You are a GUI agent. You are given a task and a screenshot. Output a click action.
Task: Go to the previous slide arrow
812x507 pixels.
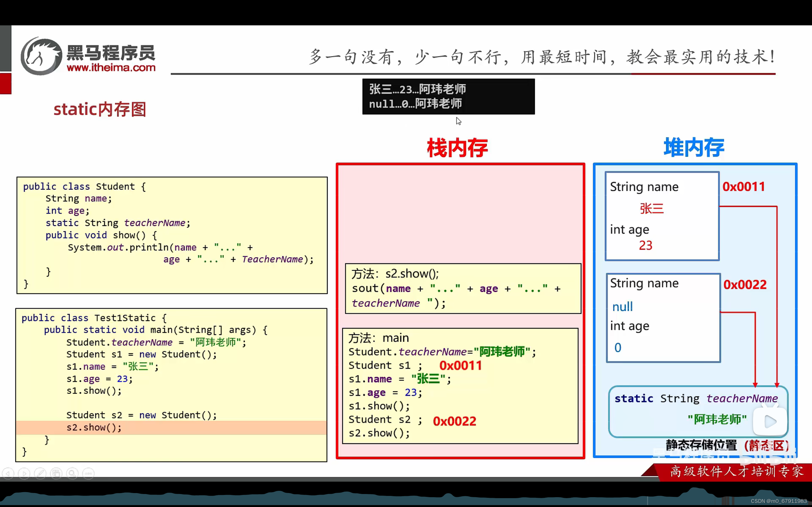coord(8,473)
